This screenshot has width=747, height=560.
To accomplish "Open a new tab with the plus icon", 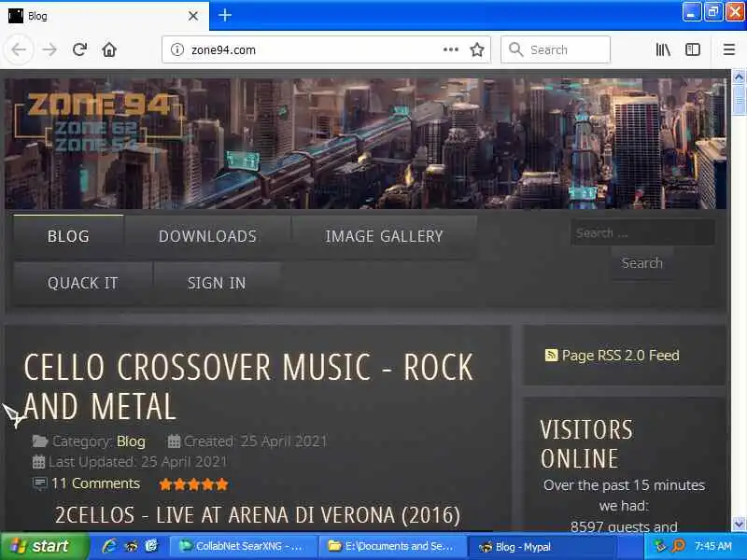I will (225, 16).
